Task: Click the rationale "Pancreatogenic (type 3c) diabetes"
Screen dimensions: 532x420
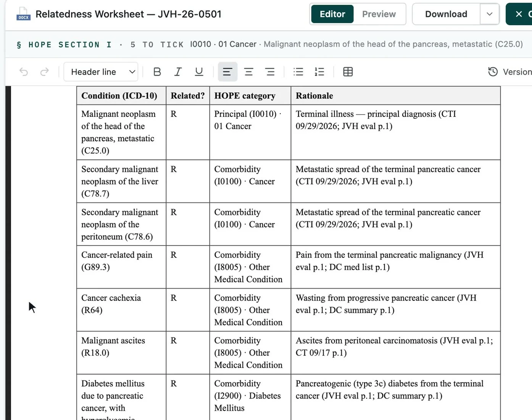Action: [395, 397]
